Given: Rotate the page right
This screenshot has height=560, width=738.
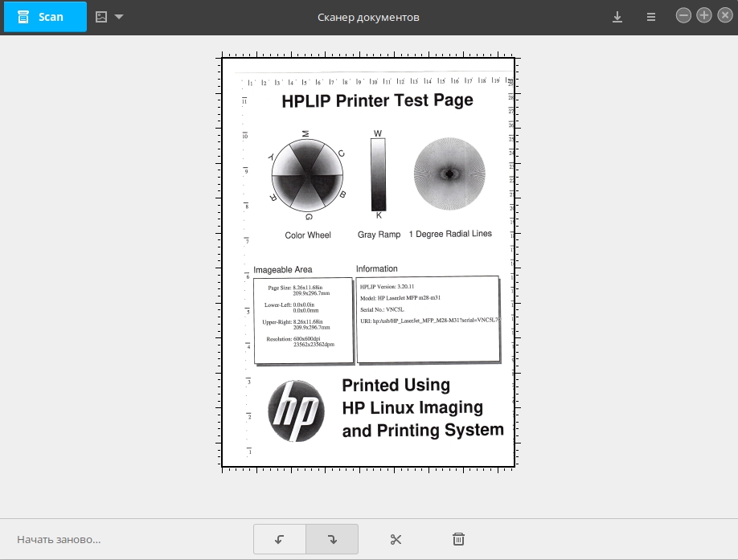Looking at the screenshot, I should click(332, 539).
